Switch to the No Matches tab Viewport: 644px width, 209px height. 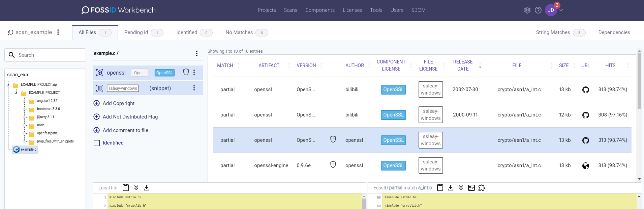coord(247,32)
